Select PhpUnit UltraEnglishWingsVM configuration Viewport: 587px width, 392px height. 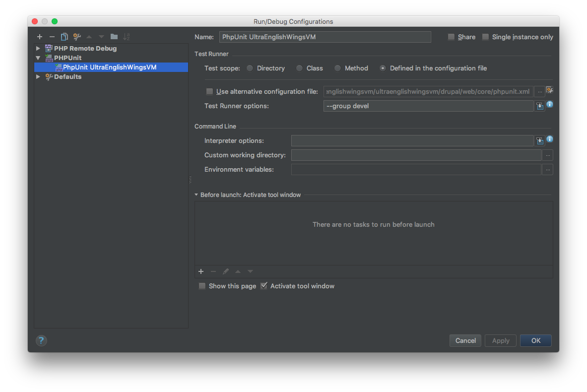(x=111, y=67)
